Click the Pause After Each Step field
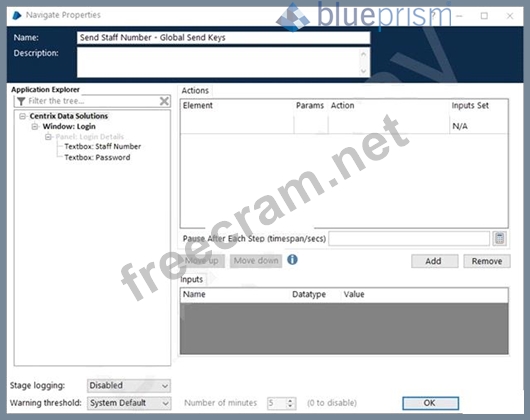Viewport: 530px width, 420px height. [409, 239]
